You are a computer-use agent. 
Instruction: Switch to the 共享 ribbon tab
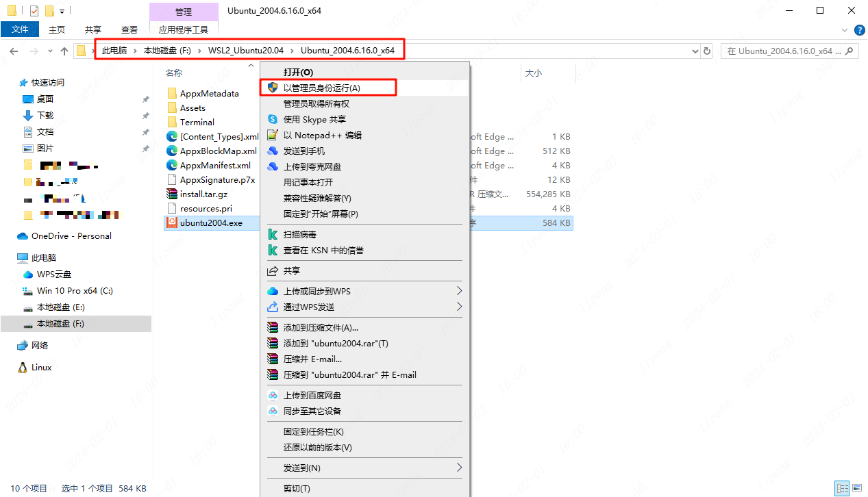point(93,29)
